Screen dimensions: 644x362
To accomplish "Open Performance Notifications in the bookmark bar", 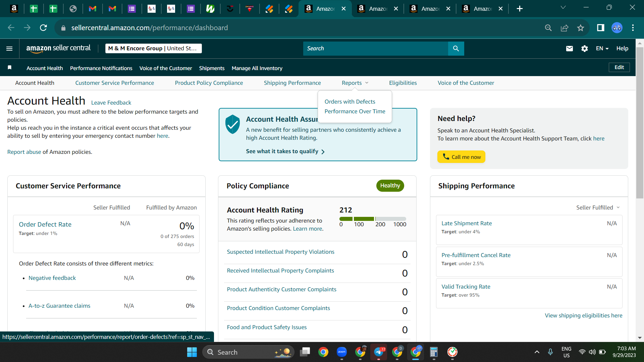I will pyautogui.click(x=101, y=68).
